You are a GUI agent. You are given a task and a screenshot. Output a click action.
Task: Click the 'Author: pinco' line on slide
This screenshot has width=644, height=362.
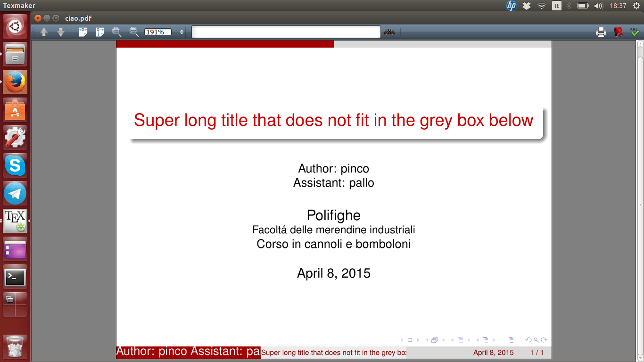pos(333,169)
